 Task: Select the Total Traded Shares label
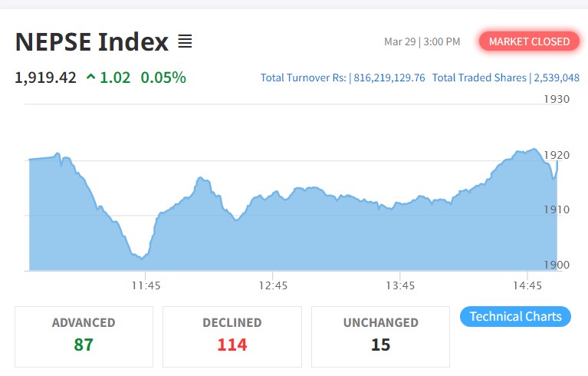(x=479, y=78)
